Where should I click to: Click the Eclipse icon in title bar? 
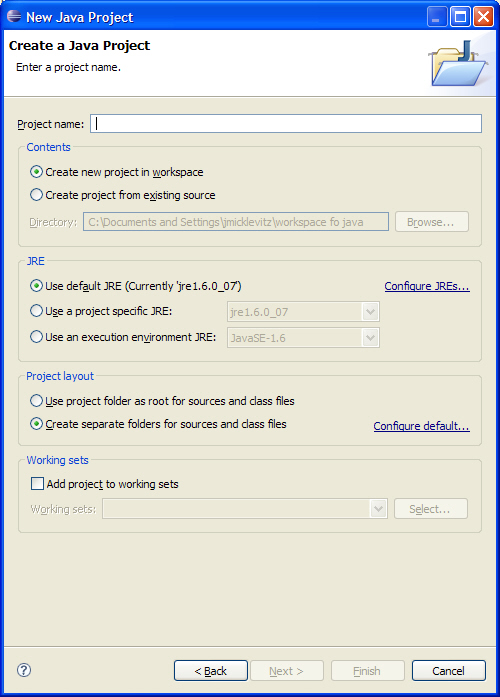click(14, 16)
